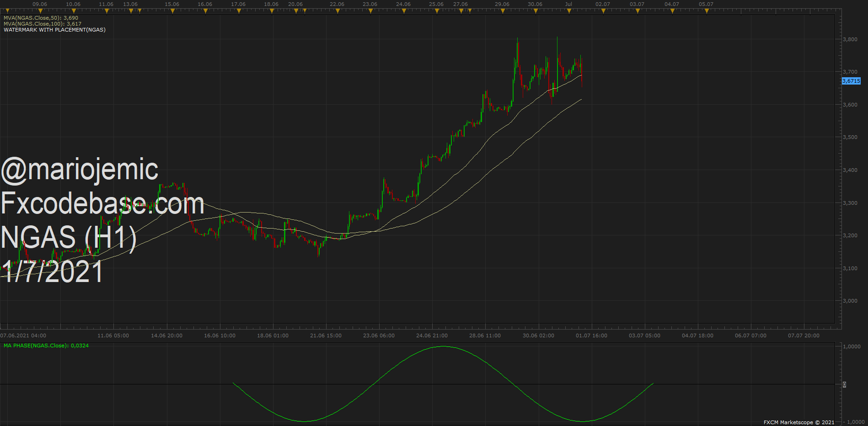868x426 pixels.
Task: Click the 3,200 price axis label
Action: tap(850, 235)
